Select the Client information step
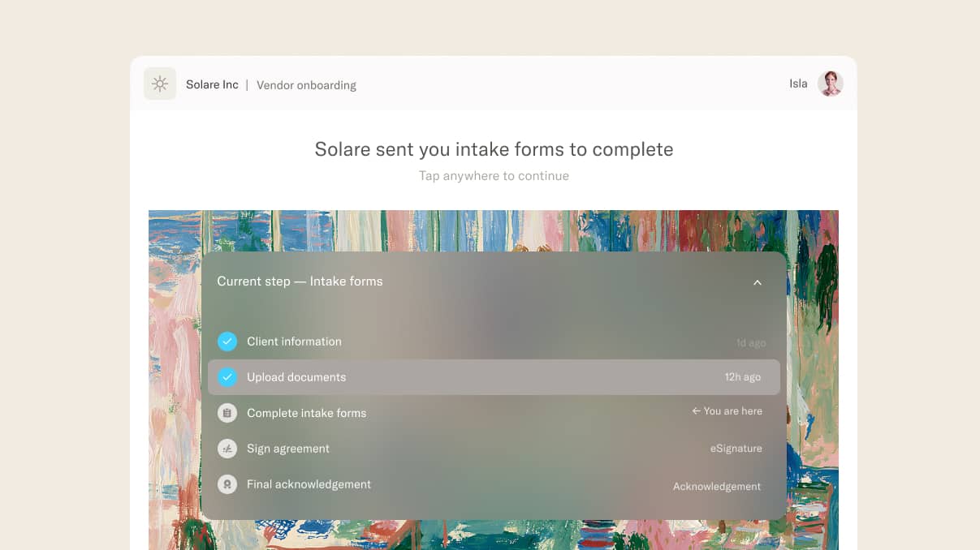 [494, 342]
